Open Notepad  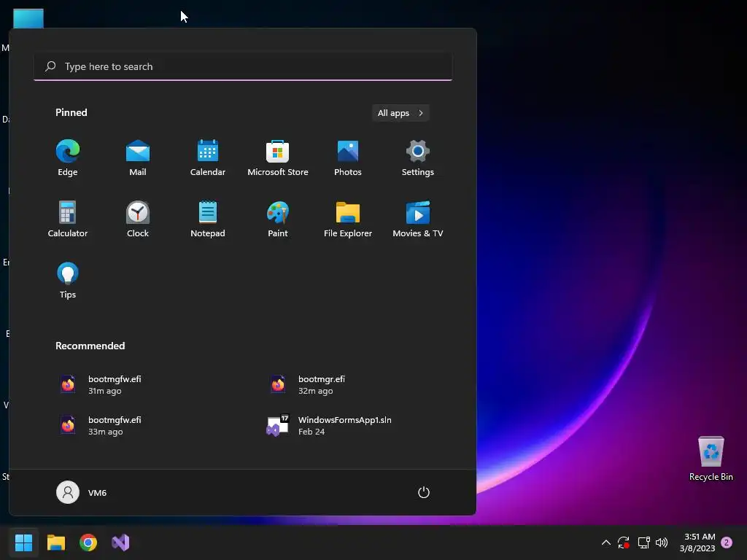[208, 219]
